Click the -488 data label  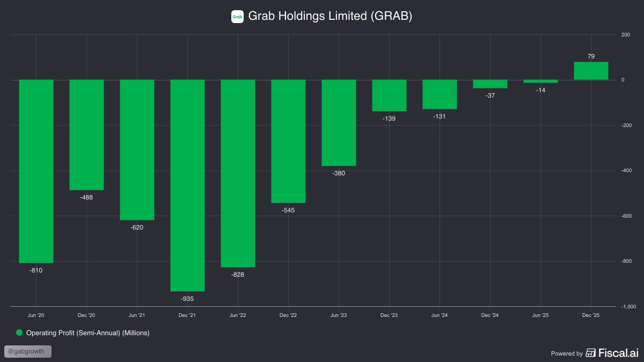(x=86, y=197)
